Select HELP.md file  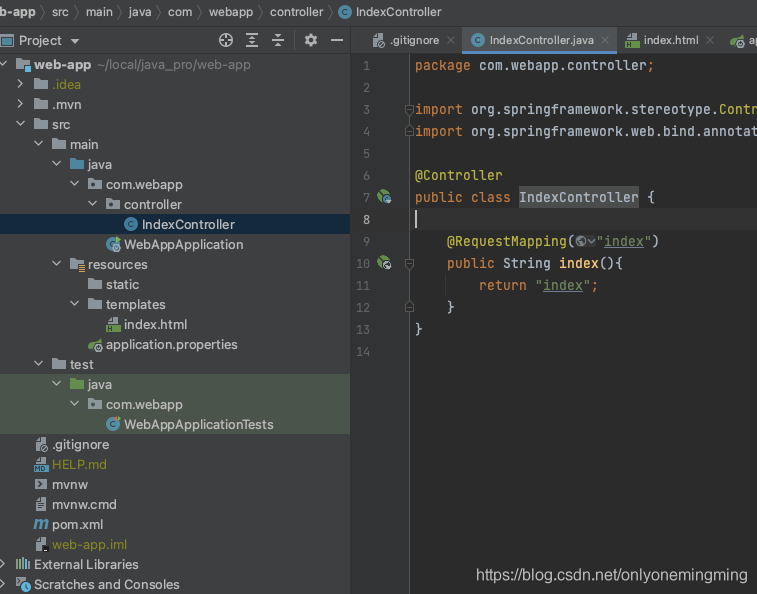(175, 465)
